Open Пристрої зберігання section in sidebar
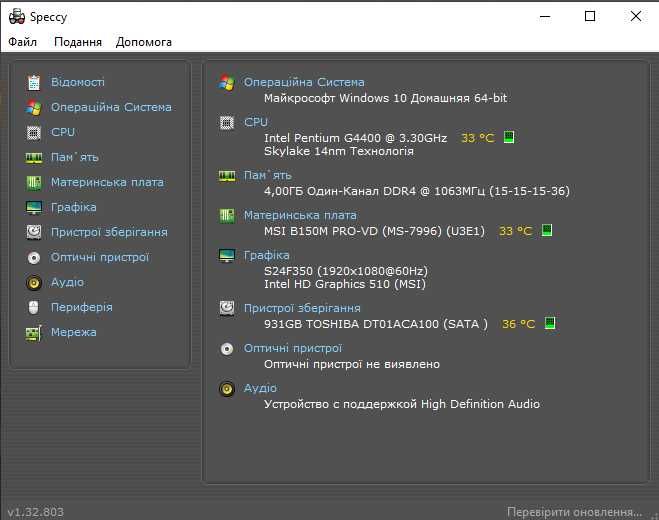The image size is (659, 520). 109,232
